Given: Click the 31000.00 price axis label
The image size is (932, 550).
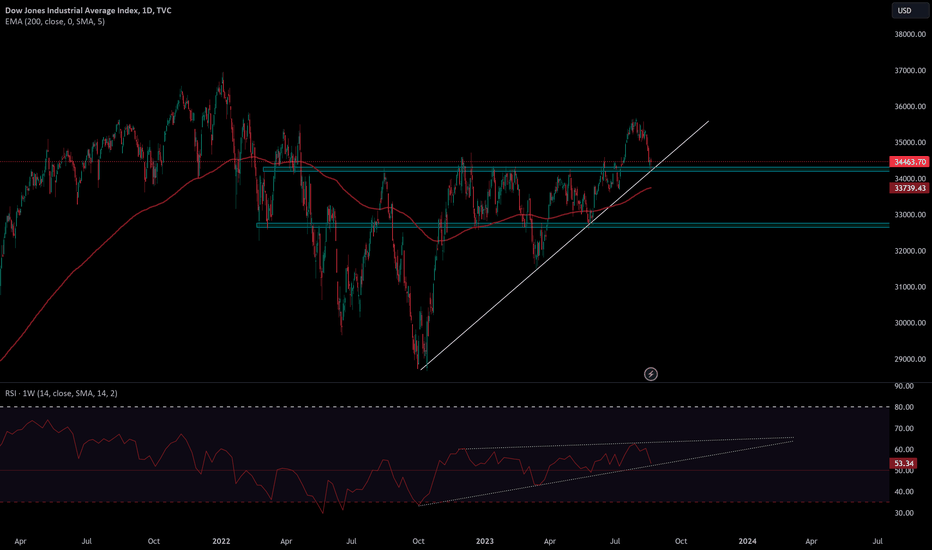Looking at the screenshot, I should [910, 287].
